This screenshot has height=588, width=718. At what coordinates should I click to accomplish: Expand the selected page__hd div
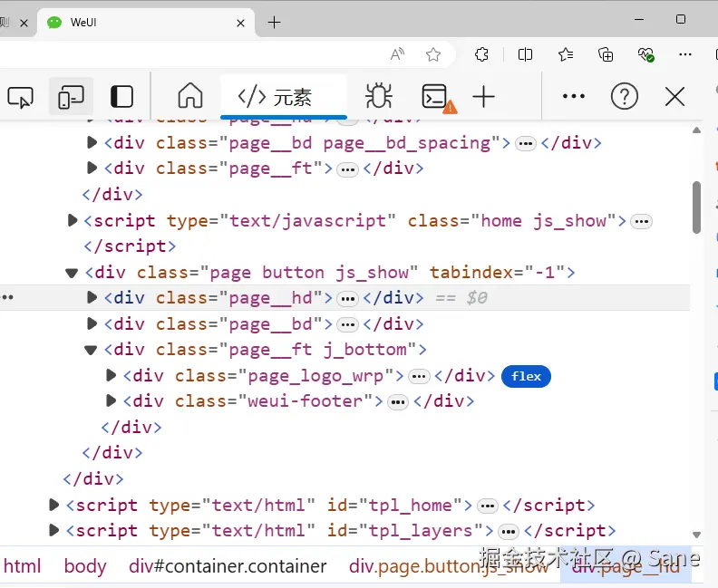pos(92,297)
